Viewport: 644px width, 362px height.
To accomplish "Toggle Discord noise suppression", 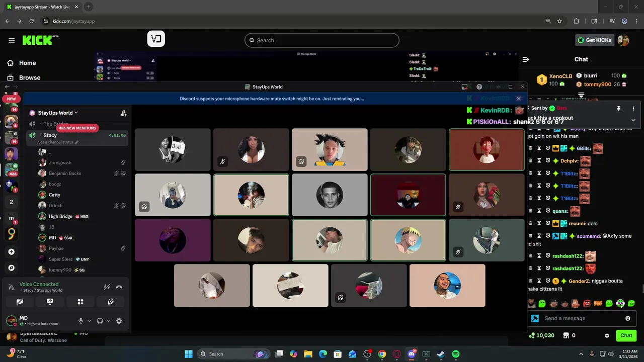I will point(107,287).
